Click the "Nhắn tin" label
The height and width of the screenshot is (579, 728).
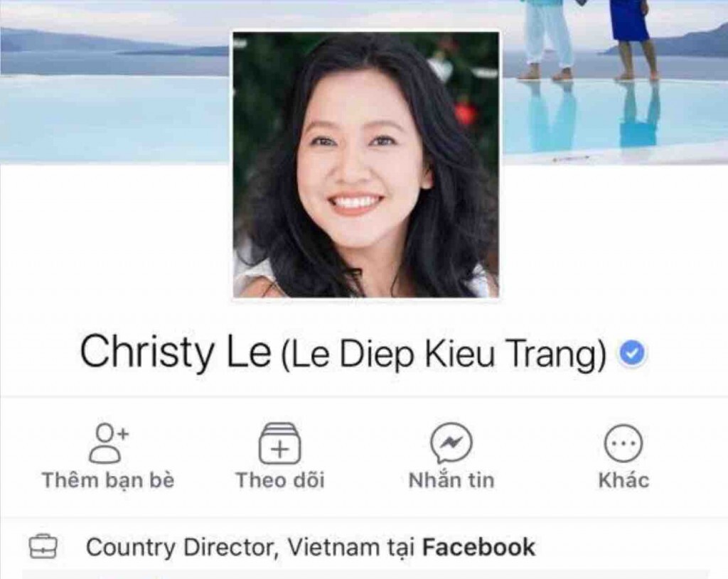[451, 480]
